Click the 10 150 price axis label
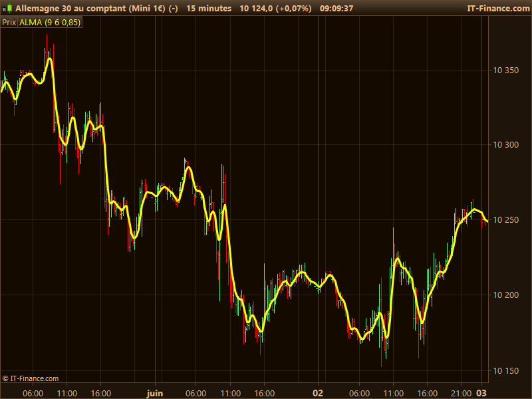Viewport: 532px width, 399px height. [x=505, y=370]
